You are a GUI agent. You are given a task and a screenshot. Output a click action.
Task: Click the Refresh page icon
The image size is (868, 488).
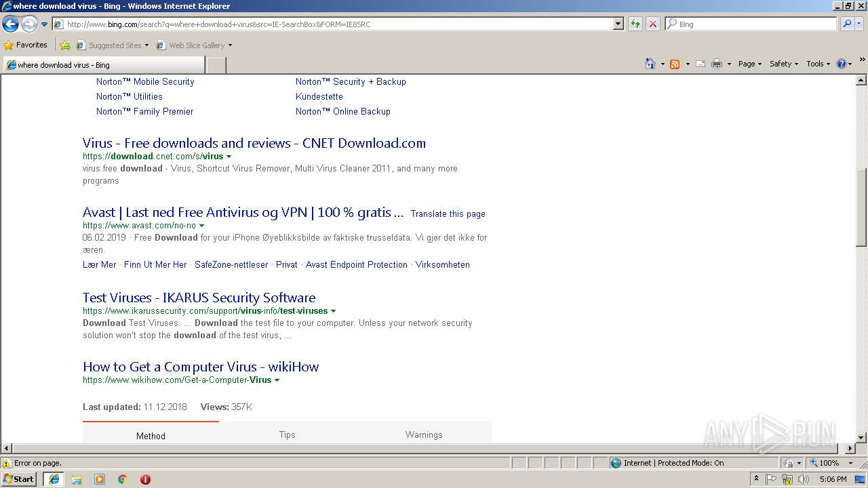pyautogui.click(x=635, y=24)
